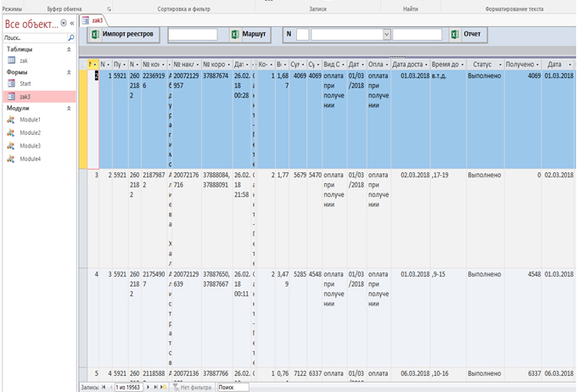
Task: Open the Получено column filter dropdown
Action: pos(537,64)
